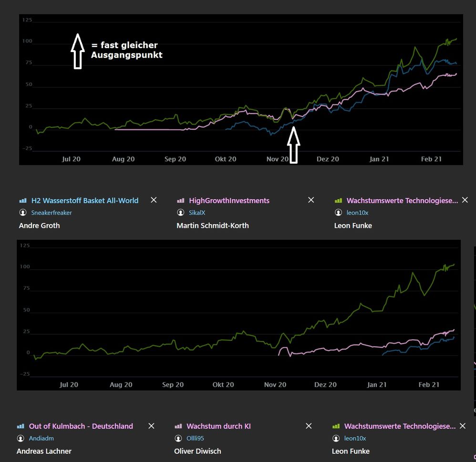Open the Wachstum durch KI title link

pos(218,426)
